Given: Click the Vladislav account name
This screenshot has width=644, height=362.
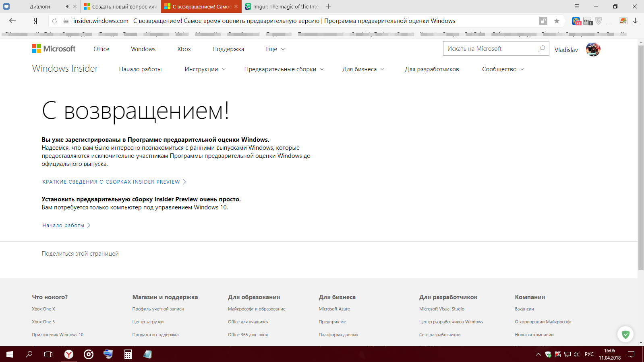Looking at the screenshot, I should pyautogui.click(x=566, y=50).
